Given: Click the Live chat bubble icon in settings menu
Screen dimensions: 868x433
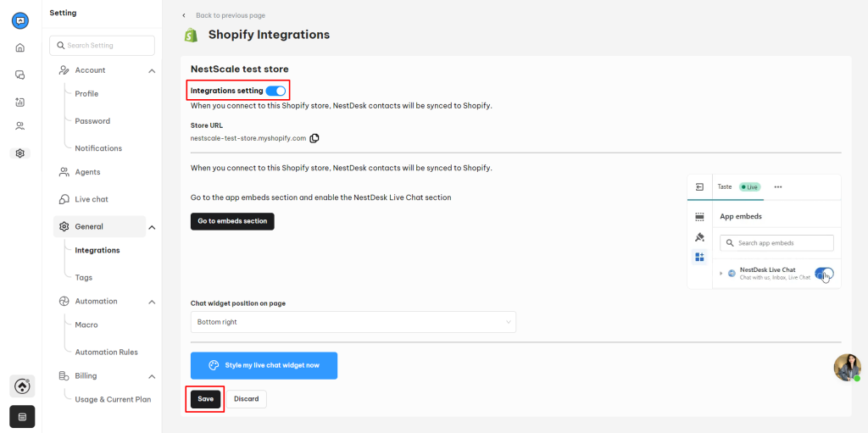Looking at the screenshot, I should (x=64, y=199).
